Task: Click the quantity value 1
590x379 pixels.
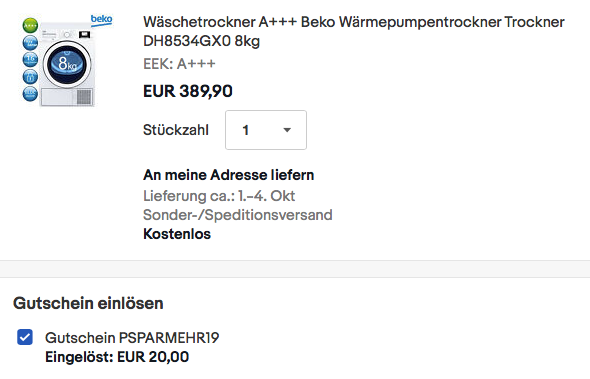Action: (x=246, y=130)
